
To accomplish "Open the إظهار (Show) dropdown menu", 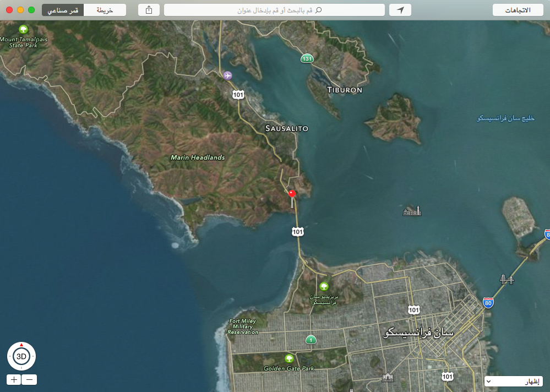I will (x=514, y=381).
